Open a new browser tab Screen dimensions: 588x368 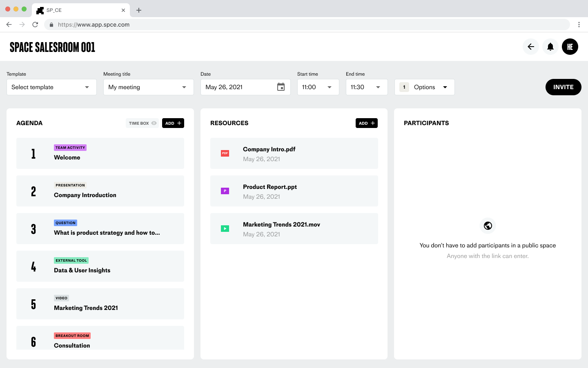[139, 10]
